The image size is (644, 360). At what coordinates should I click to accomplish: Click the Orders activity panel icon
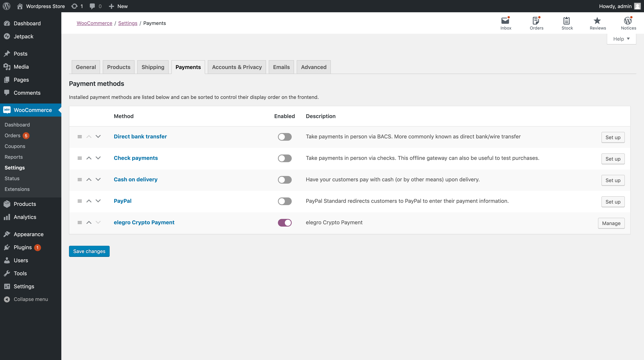pyautogui.click(x=536, y=21)
